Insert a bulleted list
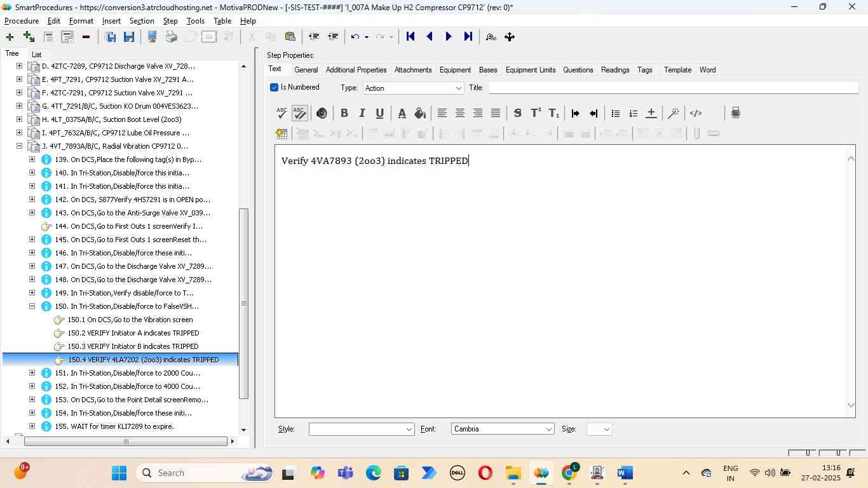Screen dimensions: 868x488 point(615,113)
